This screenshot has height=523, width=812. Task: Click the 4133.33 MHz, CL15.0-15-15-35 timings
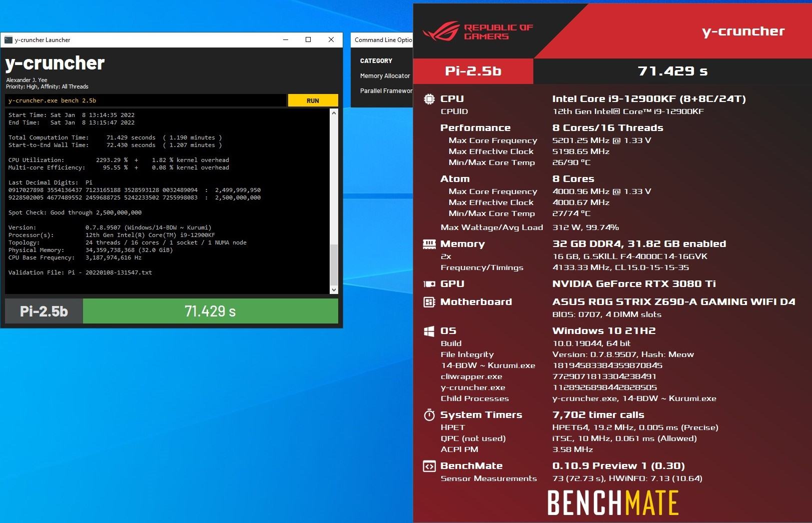620,267
